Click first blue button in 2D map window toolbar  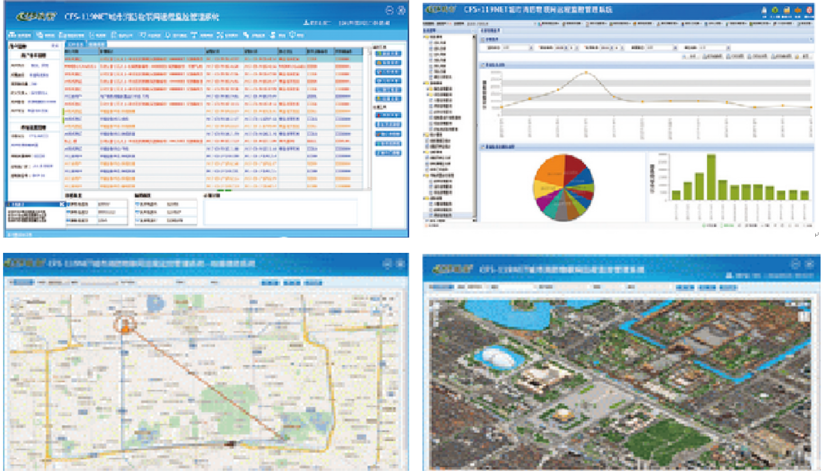[270, 283]
